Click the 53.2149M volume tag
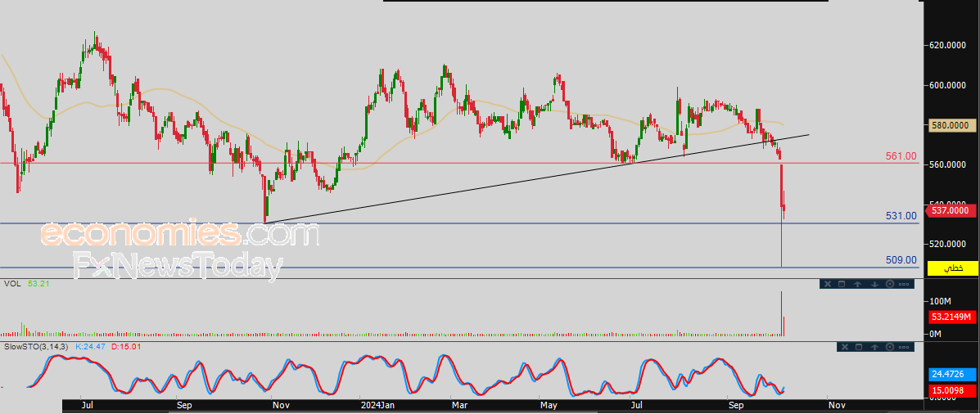The height and width of the screenshot is (414, 980). (x=952, y=317)
